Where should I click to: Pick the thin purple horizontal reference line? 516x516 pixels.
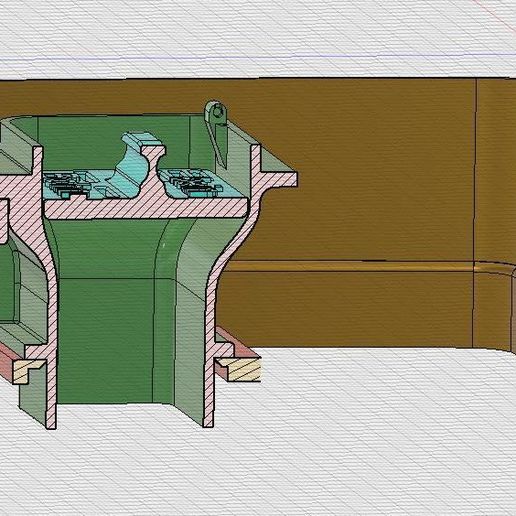pyautogui.click(x=258, y=57)
